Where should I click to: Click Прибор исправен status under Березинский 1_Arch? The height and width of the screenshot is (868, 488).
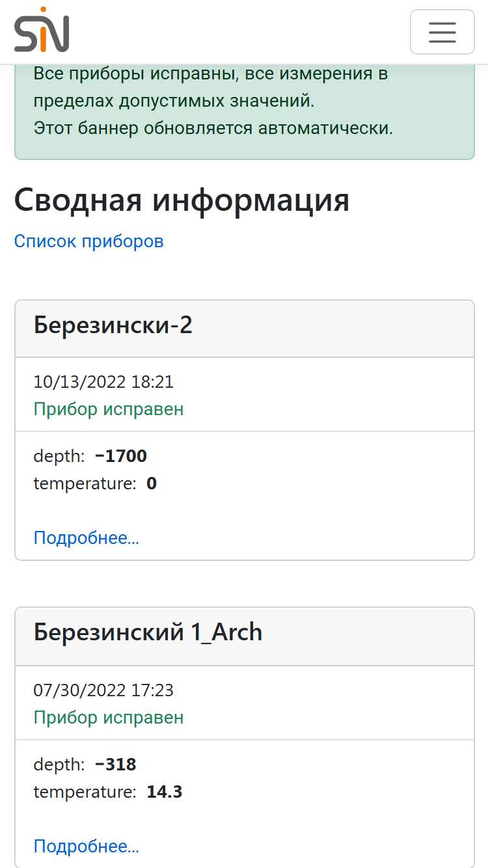click(x=109, y=718)
